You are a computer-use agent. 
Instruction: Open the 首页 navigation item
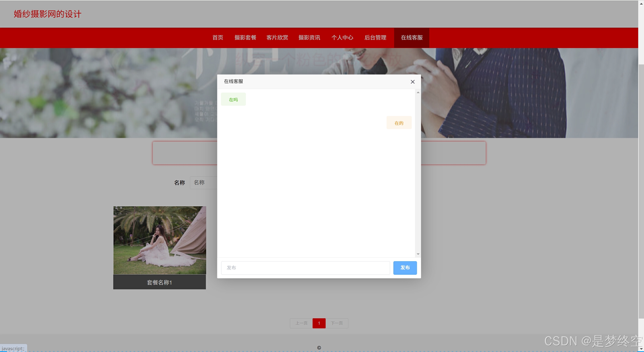218,38
